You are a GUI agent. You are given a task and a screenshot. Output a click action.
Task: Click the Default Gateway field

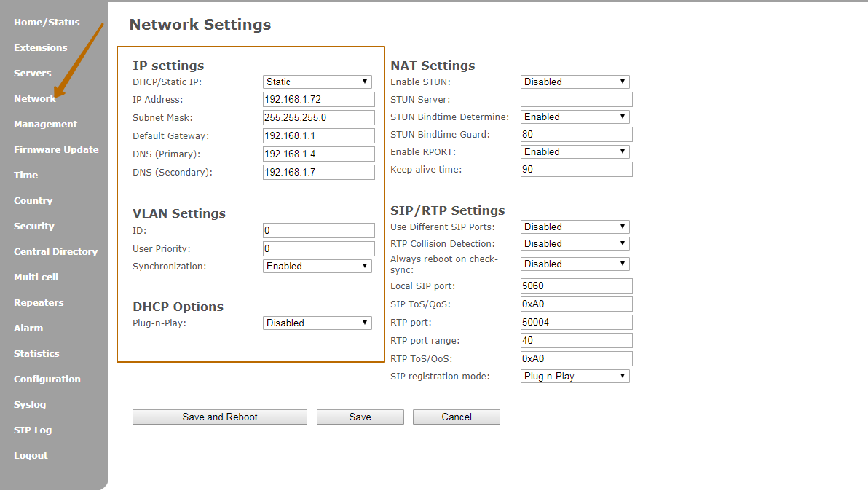click(319, 135)
